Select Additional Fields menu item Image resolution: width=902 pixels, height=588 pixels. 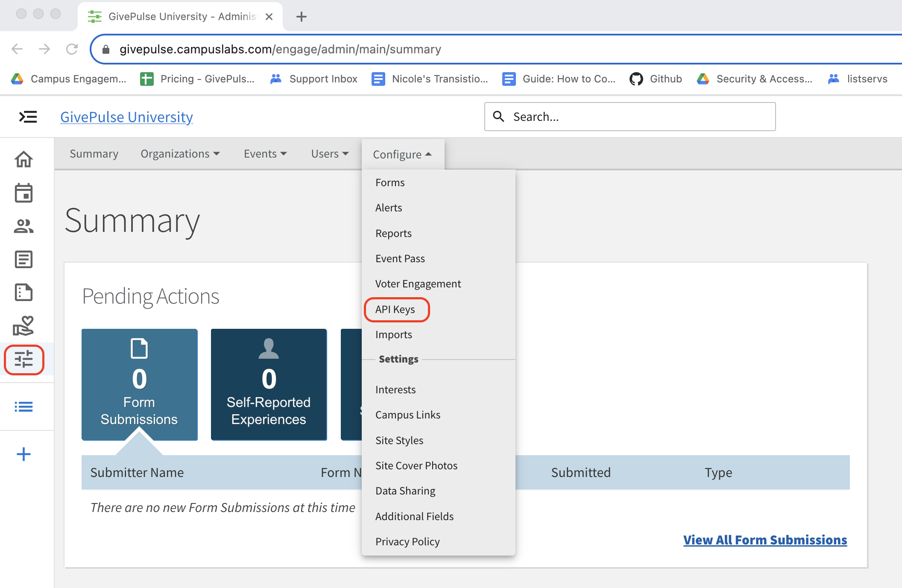tap(414, 516)
